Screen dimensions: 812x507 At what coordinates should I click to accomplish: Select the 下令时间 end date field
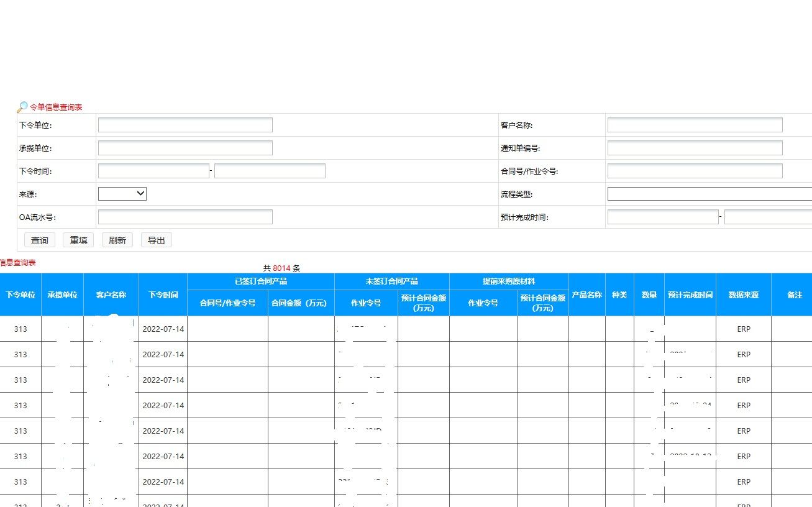tap(270, 171)
